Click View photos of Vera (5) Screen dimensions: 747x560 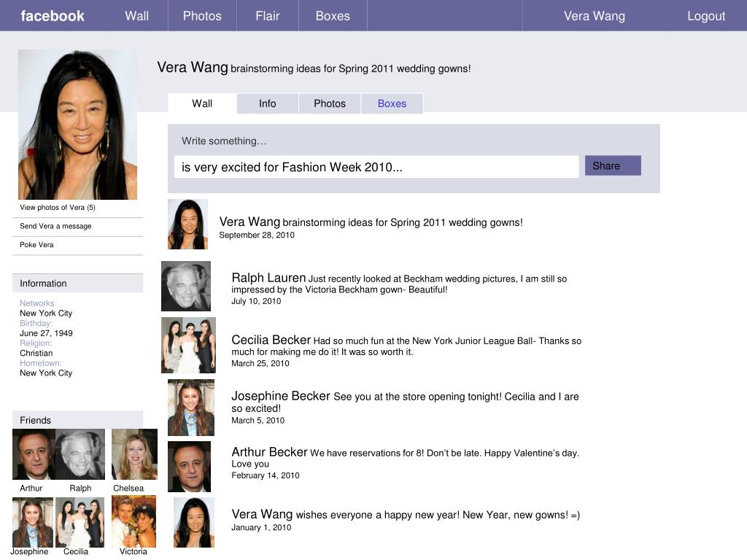point(58,207)
